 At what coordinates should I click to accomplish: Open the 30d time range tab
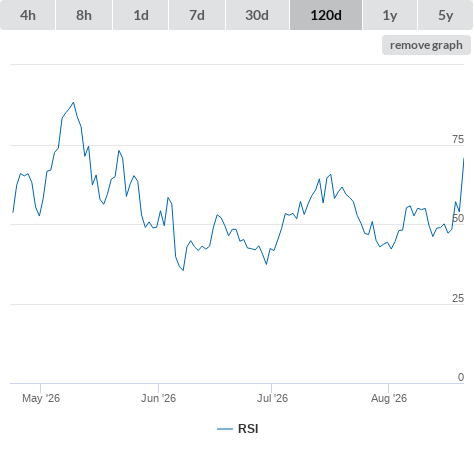pos(257,15)
